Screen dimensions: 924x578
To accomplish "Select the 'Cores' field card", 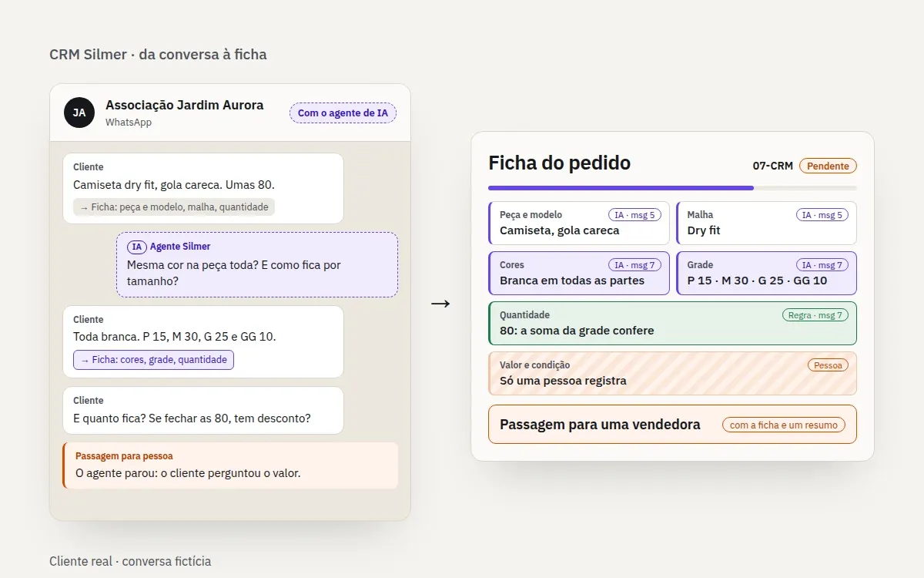I will tap(579, 273).
